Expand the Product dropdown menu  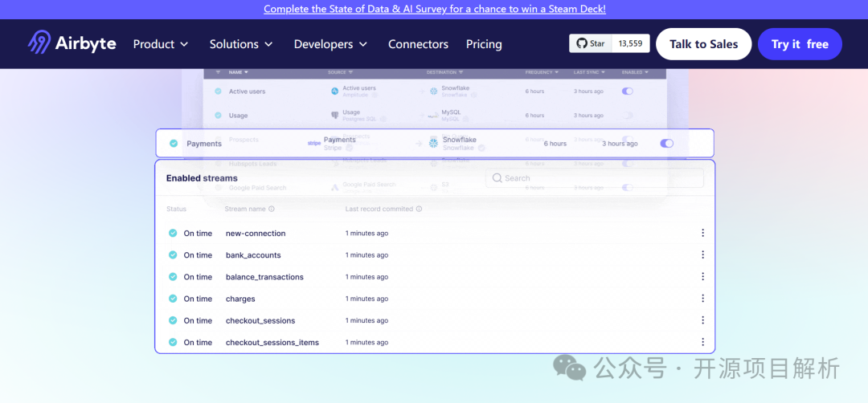coord(161,44)
